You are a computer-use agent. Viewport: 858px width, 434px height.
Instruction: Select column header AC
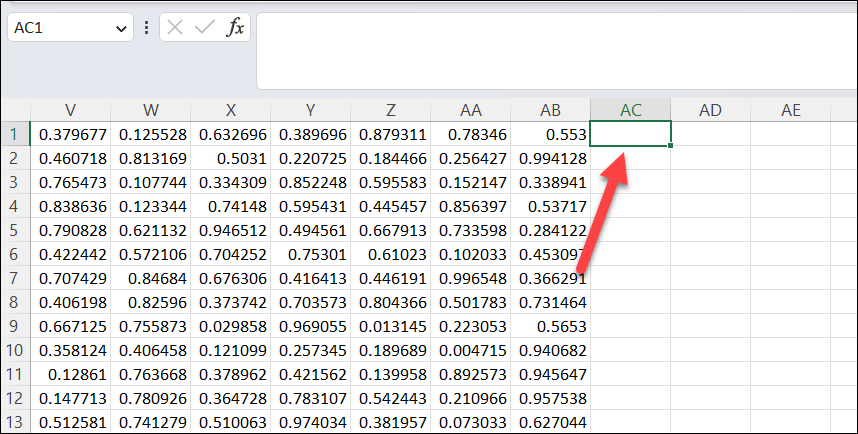pos(630,110)
